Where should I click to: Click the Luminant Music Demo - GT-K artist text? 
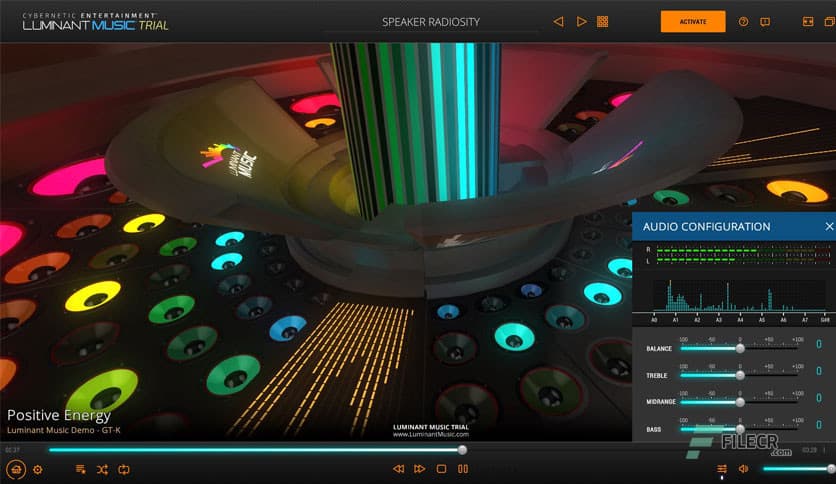point(63,430)
